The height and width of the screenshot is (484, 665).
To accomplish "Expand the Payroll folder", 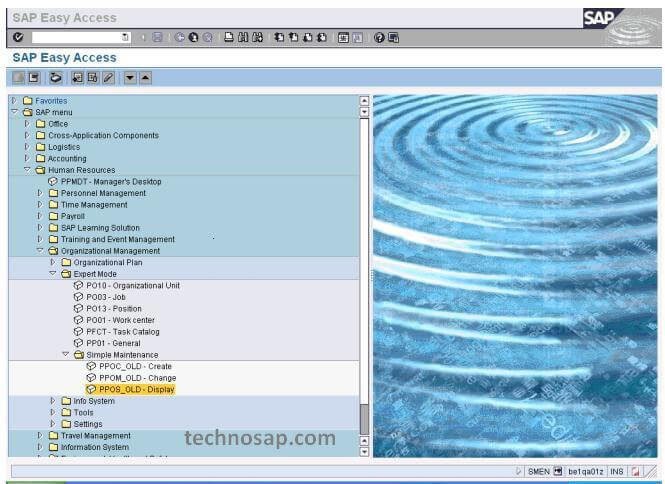I will pyautogui.click(x=40, y=216).
